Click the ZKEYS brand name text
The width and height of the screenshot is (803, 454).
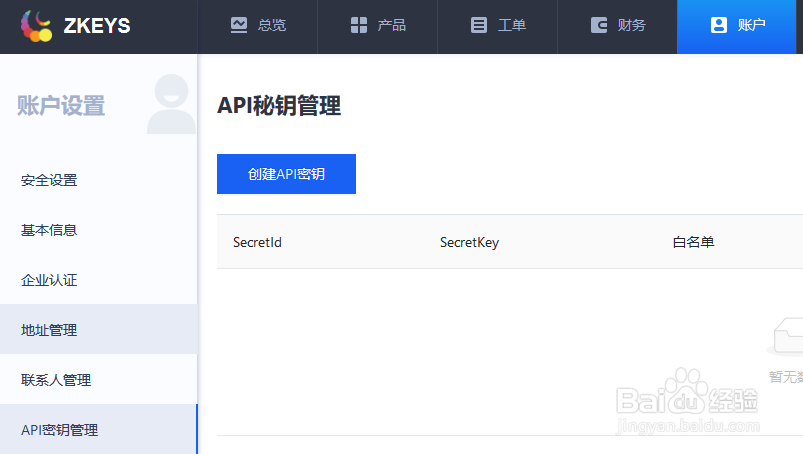click(97, 26)
